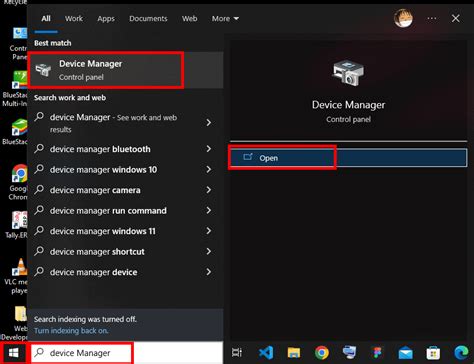Expand the More filter dropdown
474x364 pixels.
[225, 19]
